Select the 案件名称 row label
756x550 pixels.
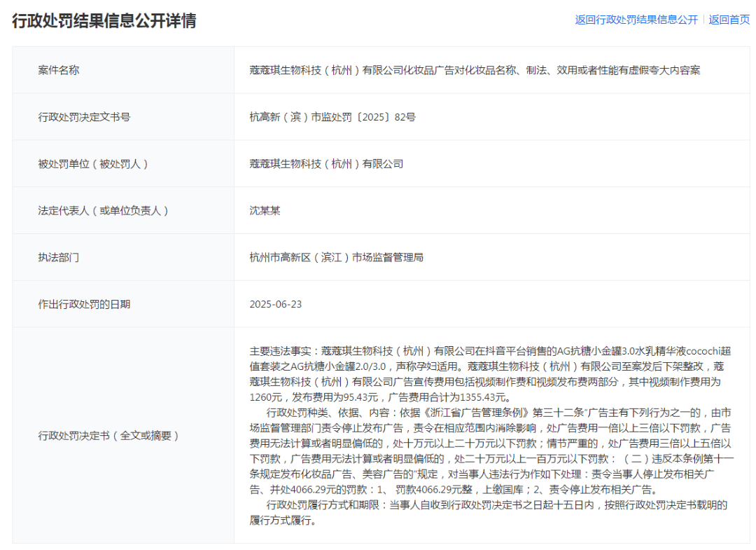pyautogui.click(x=59, y=70)
